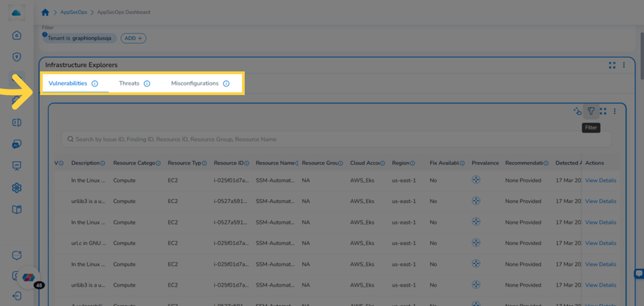Open the inner table's three-dot options menu

[615, 111]
